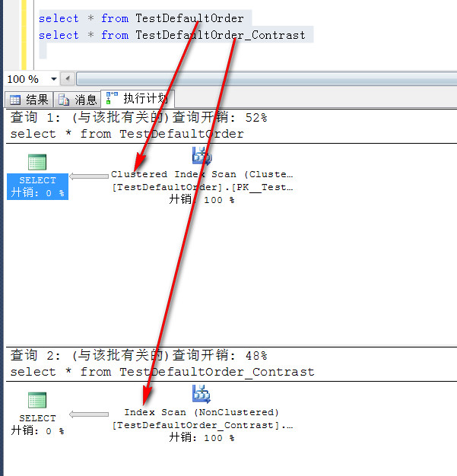This screenshot has height=476, width=457.
Task: Click the 查询 1 cost header 52%
Action: point(138,117)
